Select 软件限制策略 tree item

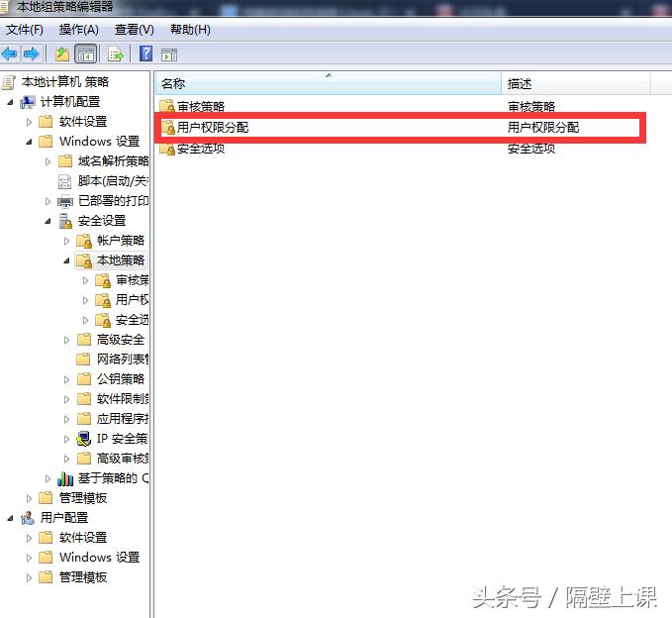point(123,399)
